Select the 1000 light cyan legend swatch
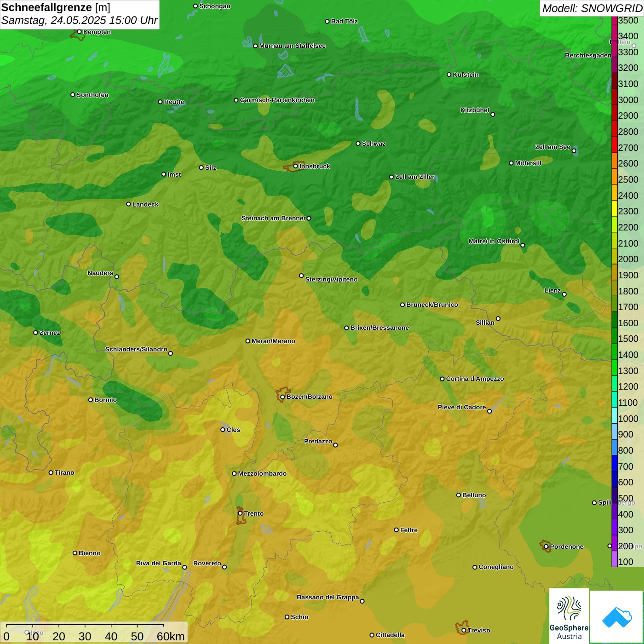The width and height of the screenshot is (644, 644). (615, 415)
